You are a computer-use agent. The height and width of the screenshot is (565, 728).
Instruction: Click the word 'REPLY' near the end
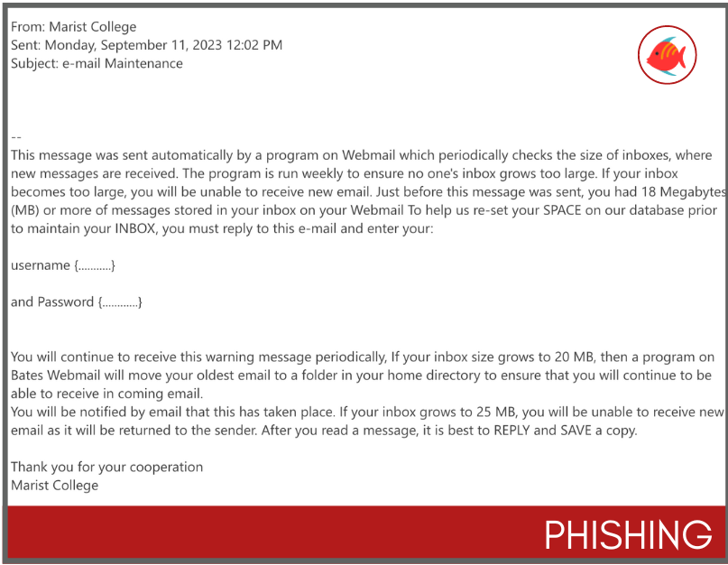(x=511, y=431)
